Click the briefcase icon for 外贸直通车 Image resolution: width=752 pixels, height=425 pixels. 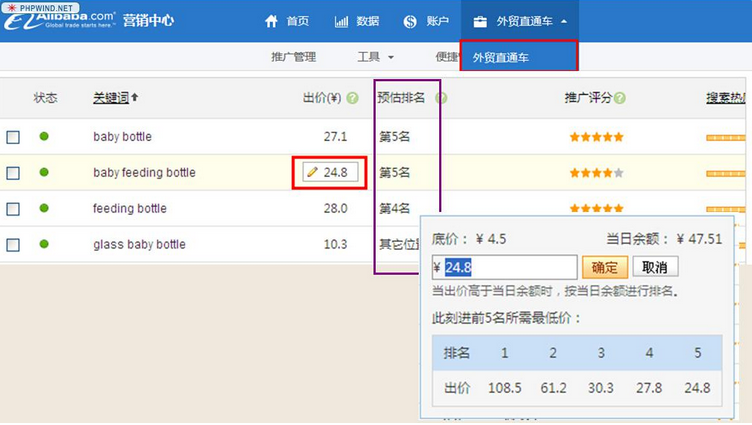480,21
